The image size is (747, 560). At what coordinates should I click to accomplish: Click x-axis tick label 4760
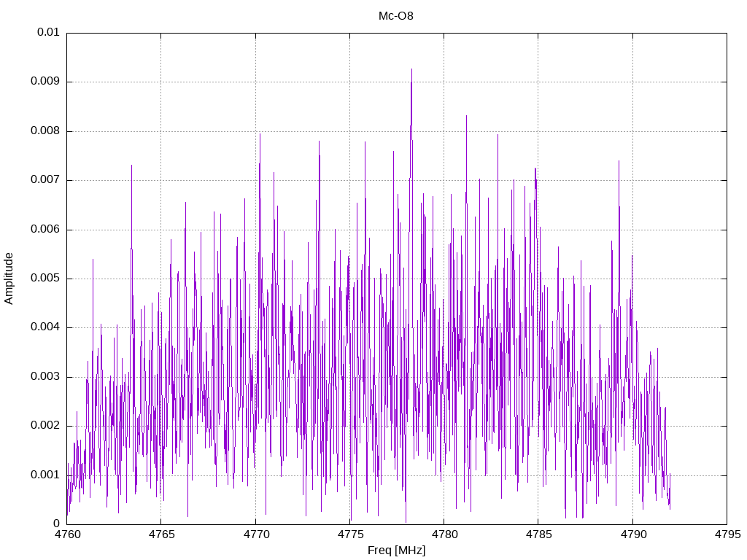coord(66,534)
